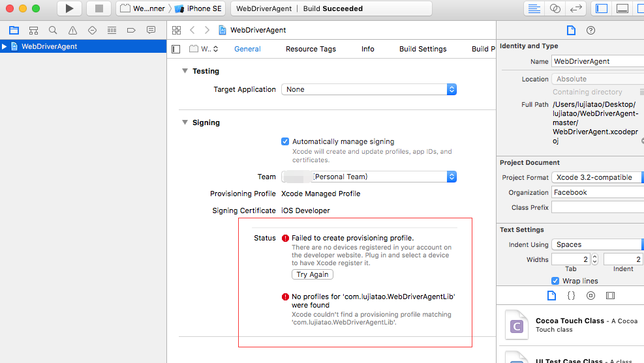The image size is (644, 363).
Task: Open the Report navigator speech-bubble icon
Action: (x=151, y=30)
